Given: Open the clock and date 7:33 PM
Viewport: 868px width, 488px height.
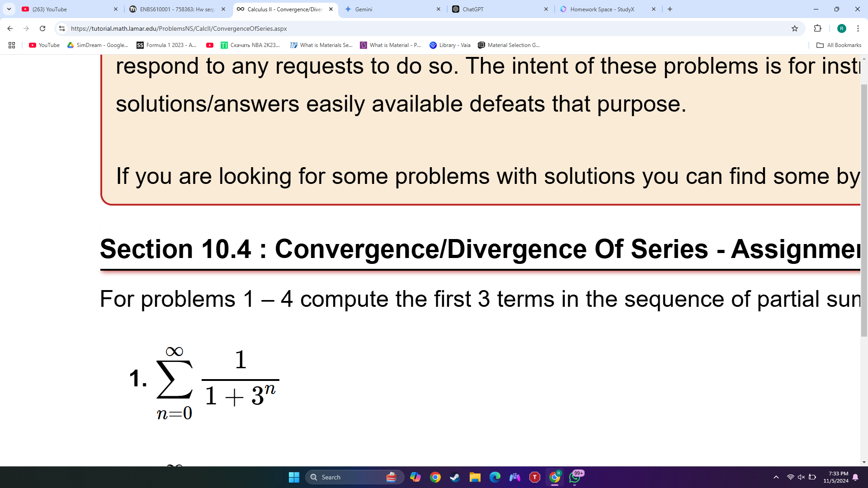Looking at the screenshot, I should coord(835,477).
